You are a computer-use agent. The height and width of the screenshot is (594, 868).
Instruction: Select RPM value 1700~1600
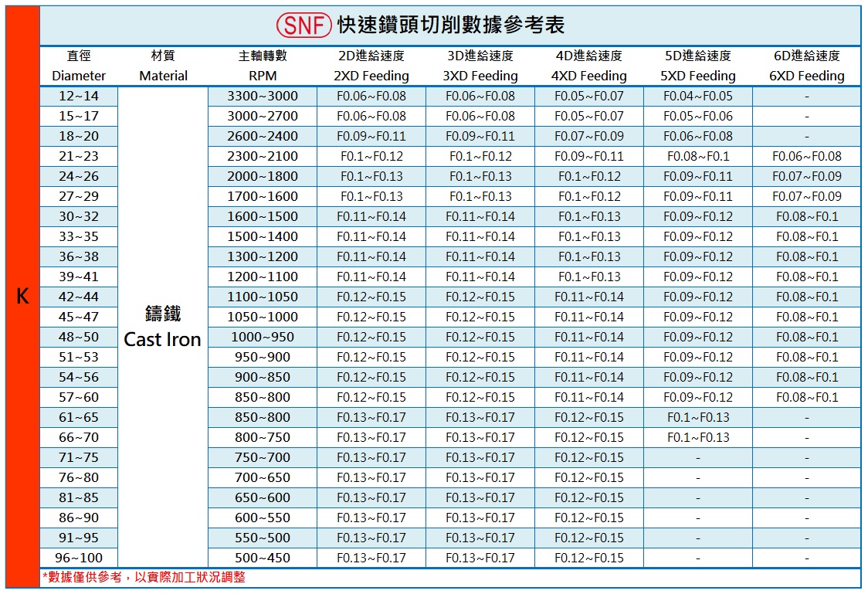pyautogui.click(x=263, y=196)
